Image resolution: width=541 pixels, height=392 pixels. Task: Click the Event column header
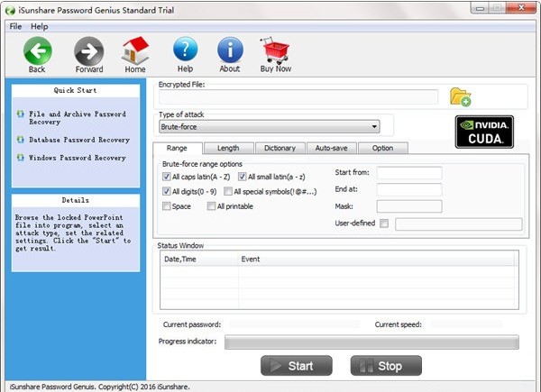point(378,259)
